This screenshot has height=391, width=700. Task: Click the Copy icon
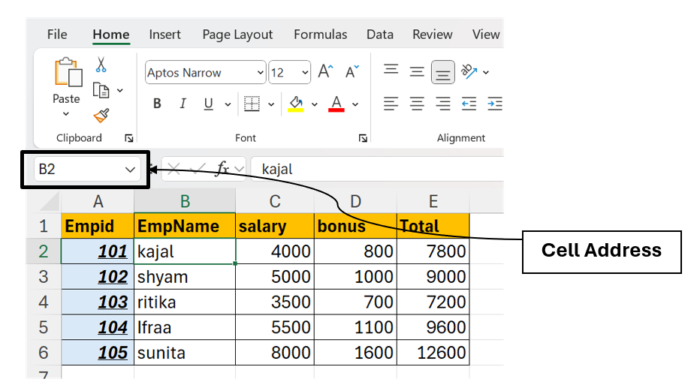click(x=101, y=90)
